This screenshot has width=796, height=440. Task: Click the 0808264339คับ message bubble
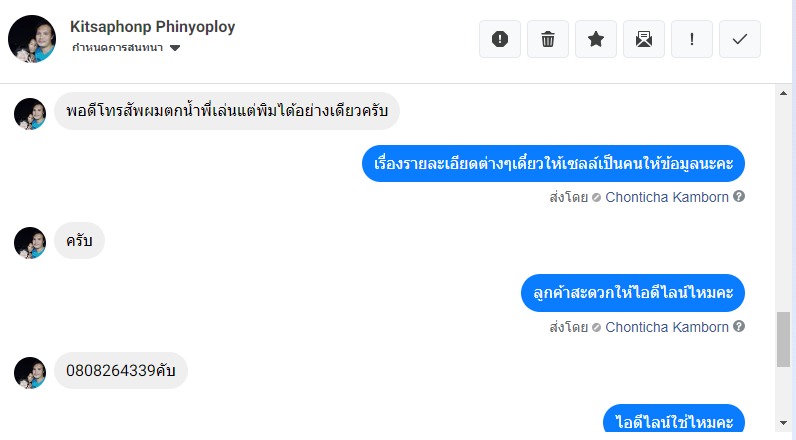click(121, 371)
